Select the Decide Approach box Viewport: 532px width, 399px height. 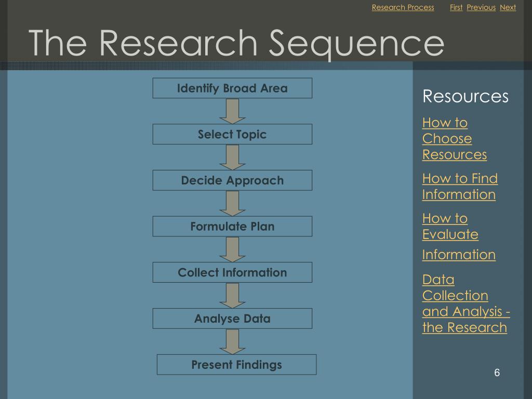tap(232, 180)
